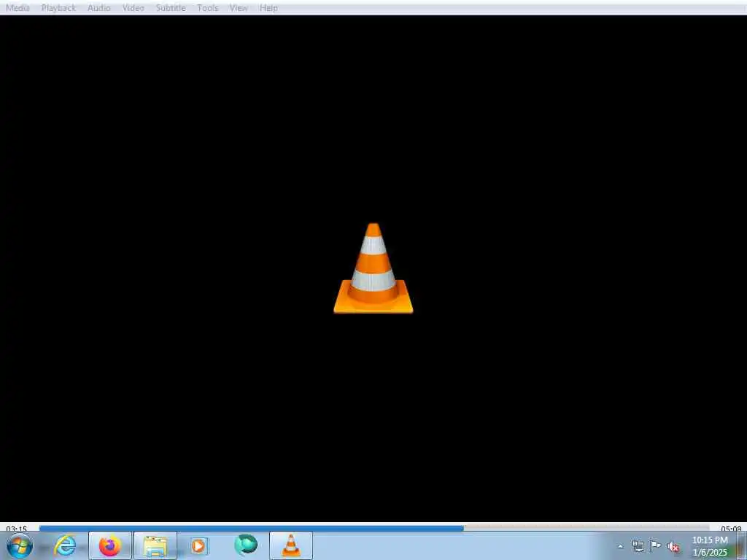Image resolution: width=747 pixels, height=560 pixels.
Task: Open the View menu
Action: point(239,8)
